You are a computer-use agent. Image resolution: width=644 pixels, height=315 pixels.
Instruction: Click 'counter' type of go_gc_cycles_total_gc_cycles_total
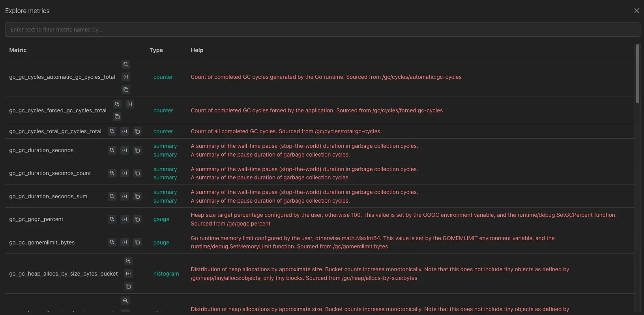click(x=163, y=131)
